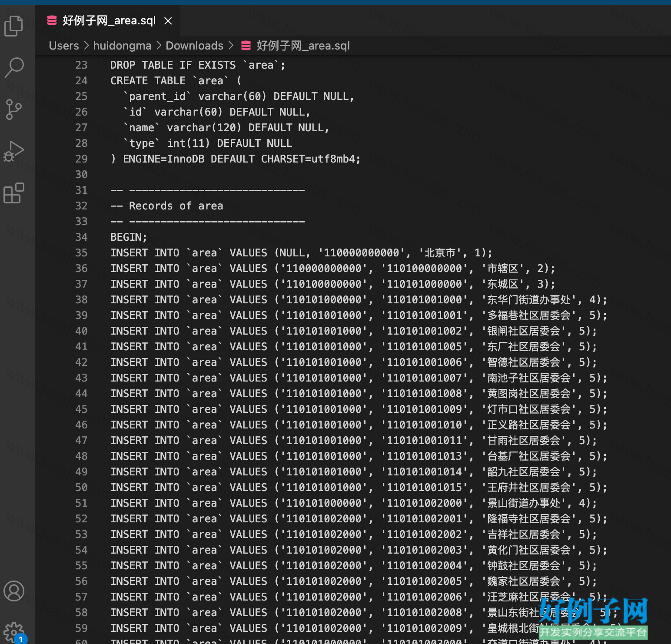
Task: Open the Source Control view
Action: (13, 109)
